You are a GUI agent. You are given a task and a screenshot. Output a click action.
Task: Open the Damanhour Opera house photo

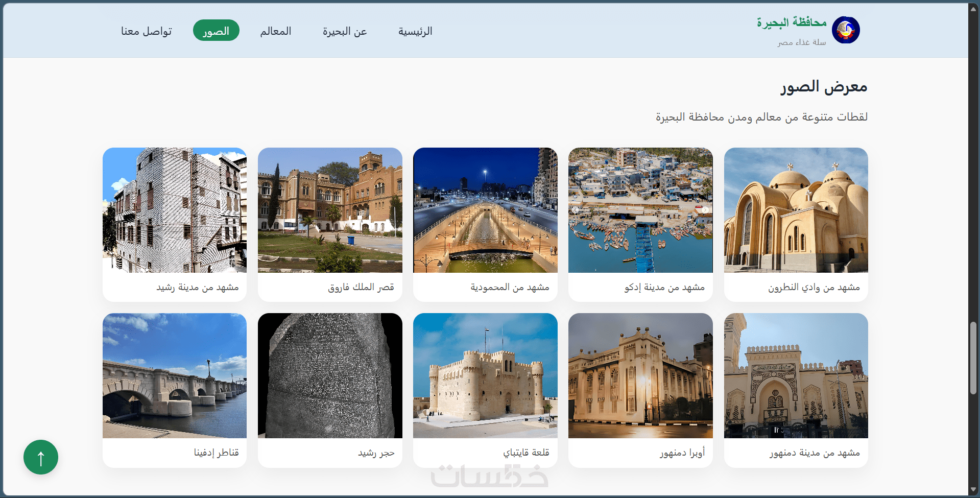(640, 375)
